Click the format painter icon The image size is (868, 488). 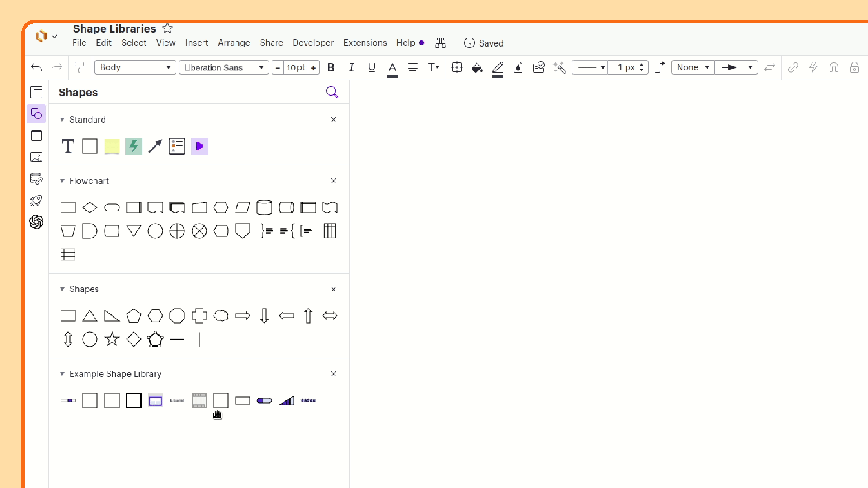[80, 68]
